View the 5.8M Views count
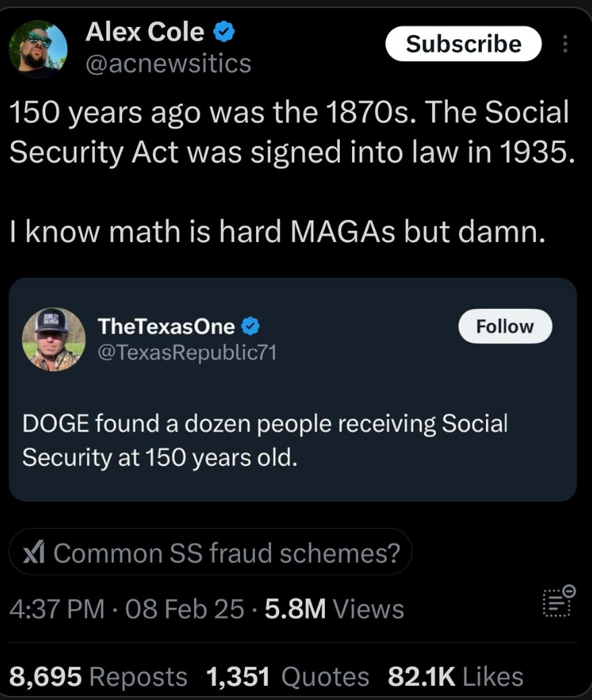Image resolution: width=592 pixels, height=700 pixels. coord(334,609)
